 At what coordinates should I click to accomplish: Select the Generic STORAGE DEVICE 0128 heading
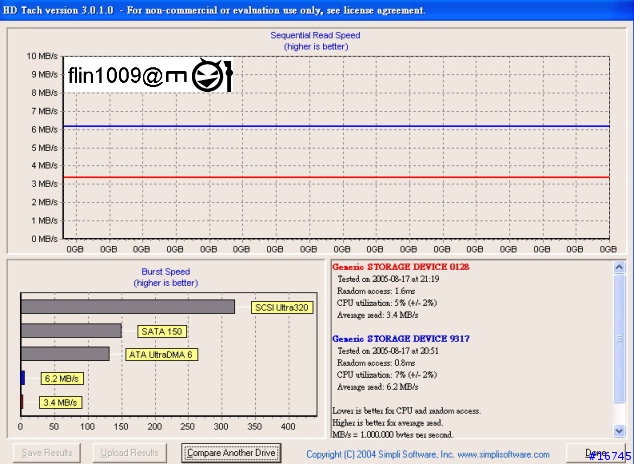click(400, 267)
